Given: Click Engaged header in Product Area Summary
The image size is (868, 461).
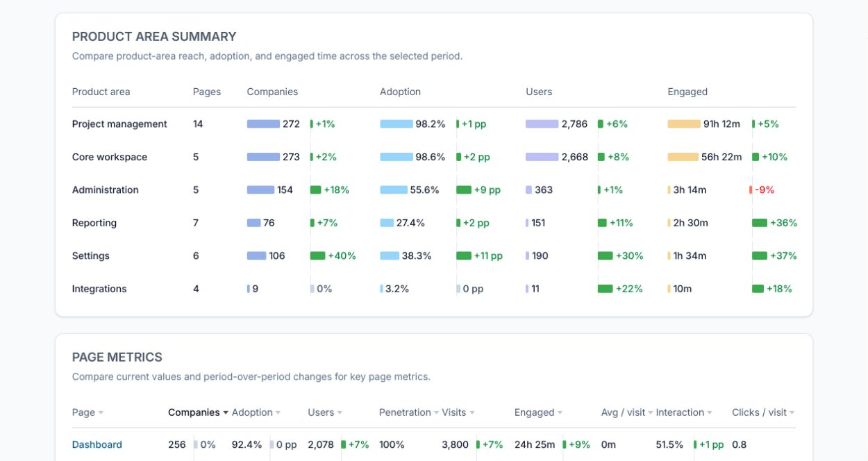Looking at the screenshot, I should click(x=687, y=92).
